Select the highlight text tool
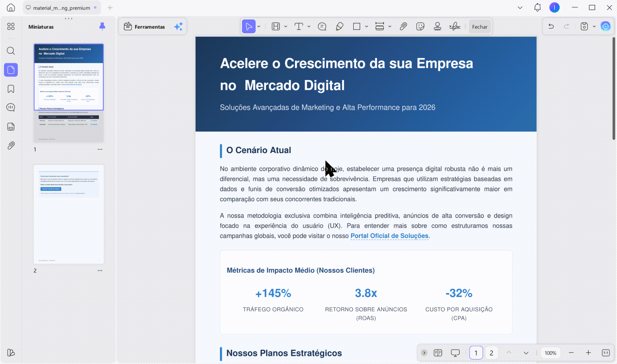This screenshot has height=364, width=617. tap(276, 26)
